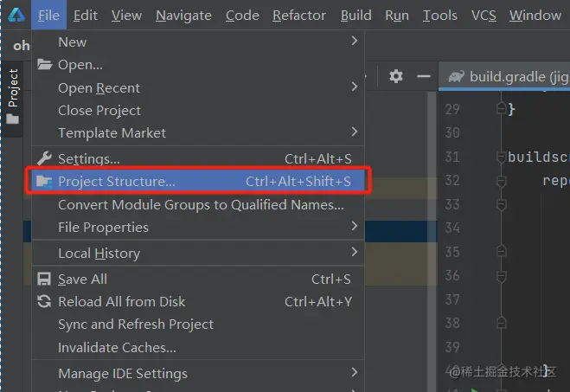Open the Navigate menu
Screen dimensions: 570x392
(x=183, y=15)
